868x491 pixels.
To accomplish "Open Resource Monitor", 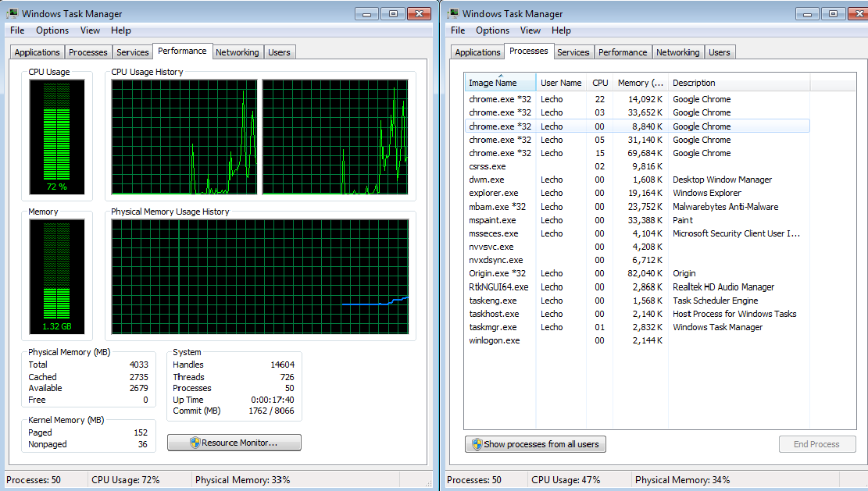I will point(234,443).
